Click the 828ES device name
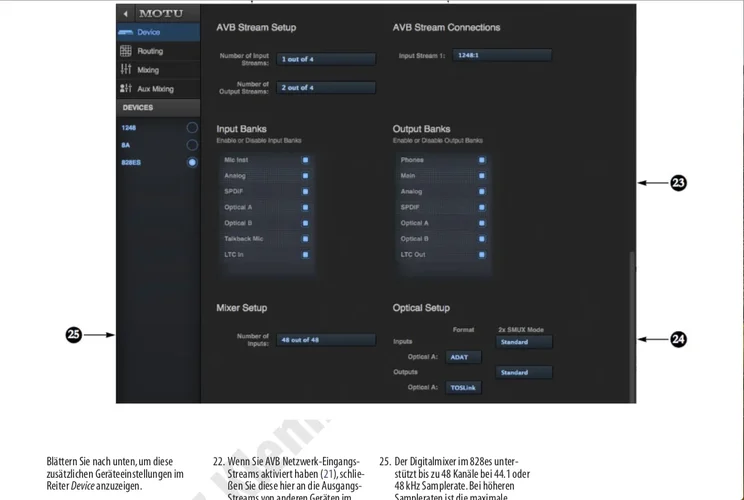This screenshot has width=744, height=500. coord(131,163)
